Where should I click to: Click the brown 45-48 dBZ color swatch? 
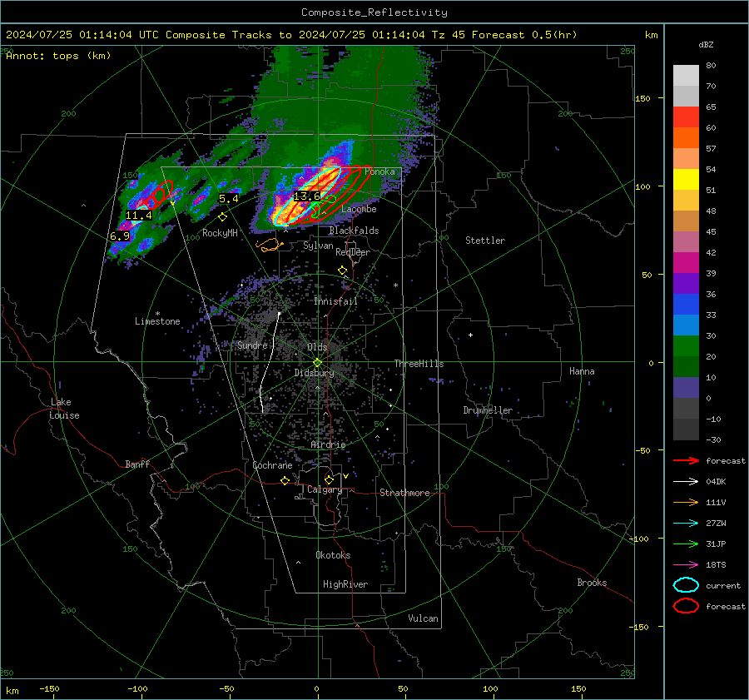point(686,221)
